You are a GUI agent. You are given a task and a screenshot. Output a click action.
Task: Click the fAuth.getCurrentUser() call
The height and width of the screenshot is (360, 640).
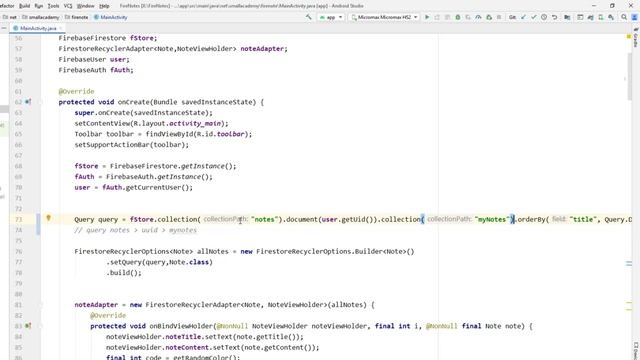[147, 187]
